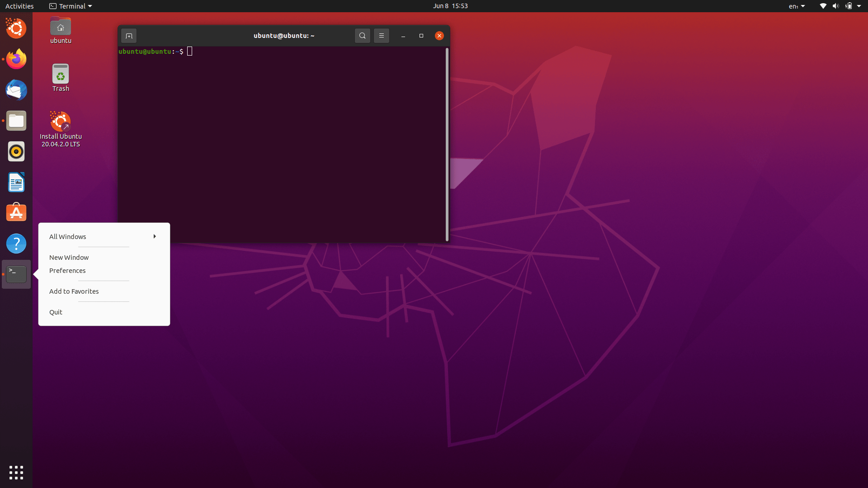Image resolution: width=868 pixels, height=488 pixels.
Task: Open the ubuntu home folder desktop icon
Action: [61, 30]
